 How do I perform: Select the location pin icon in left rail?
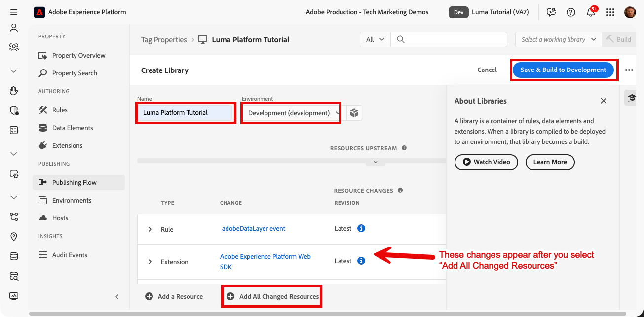click(x=14, y=237)
